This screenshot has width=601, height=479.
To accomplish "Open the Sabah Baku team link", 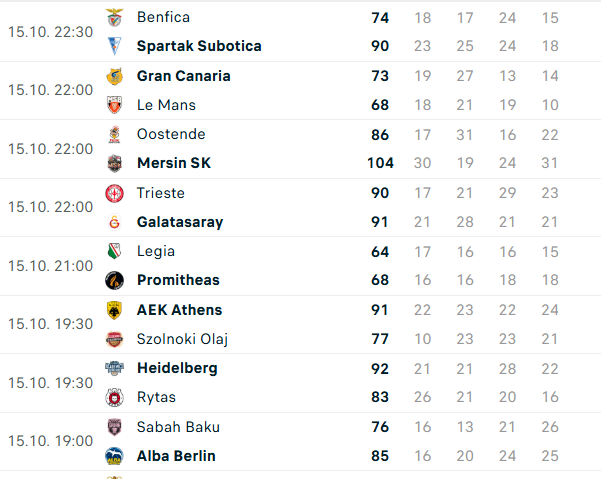I will [x=178, y=427].
